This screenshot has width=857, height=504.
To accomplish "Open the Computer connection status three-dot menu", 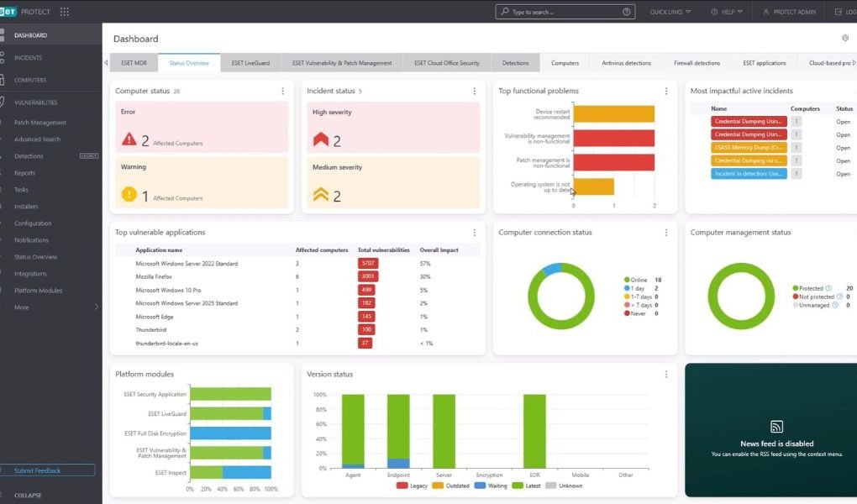I will point(666,233).
